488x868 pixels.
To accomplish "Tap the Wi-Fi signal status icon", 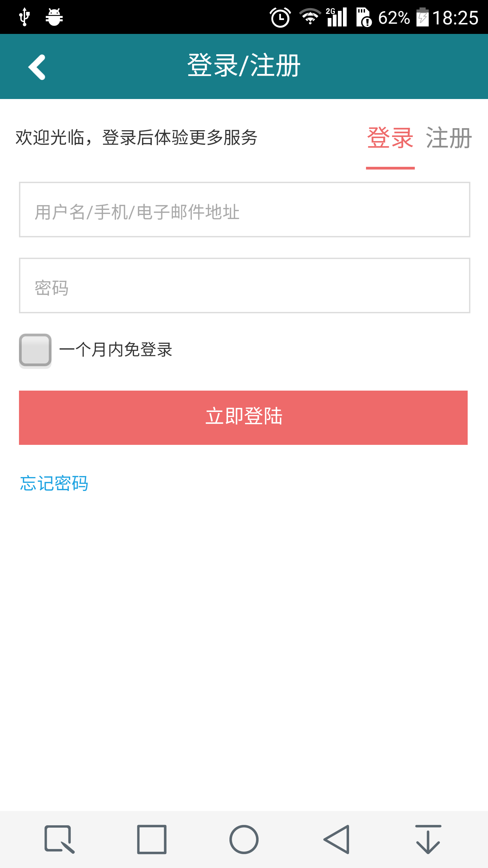I will point(310,17).
